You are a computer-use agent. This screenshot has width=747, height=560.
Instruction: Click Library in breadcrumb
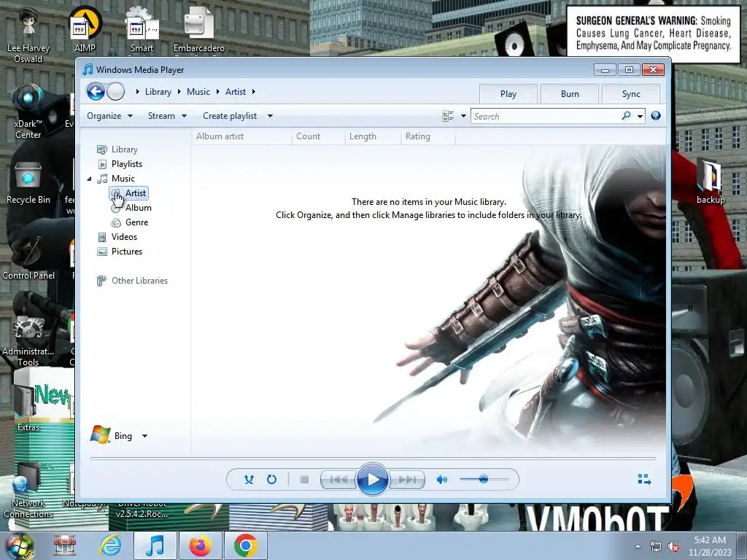pyautogui.click(x=158, y=91)
